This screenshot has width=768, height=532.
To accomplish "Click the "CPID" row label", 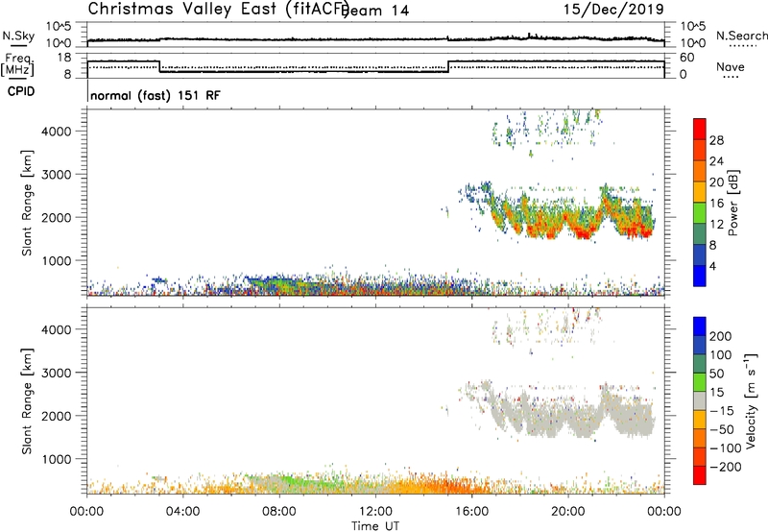I will [21, 91].
